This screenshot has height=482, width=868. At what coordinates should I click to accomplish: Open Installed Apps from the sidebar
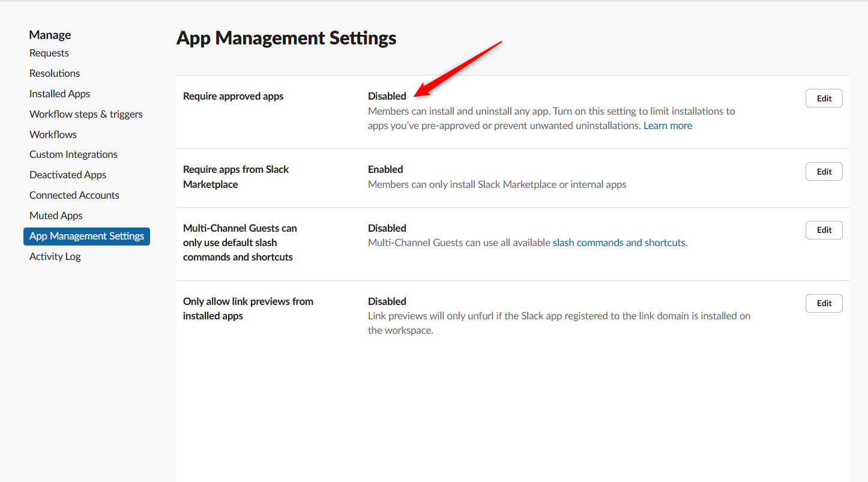click(59, 94)
